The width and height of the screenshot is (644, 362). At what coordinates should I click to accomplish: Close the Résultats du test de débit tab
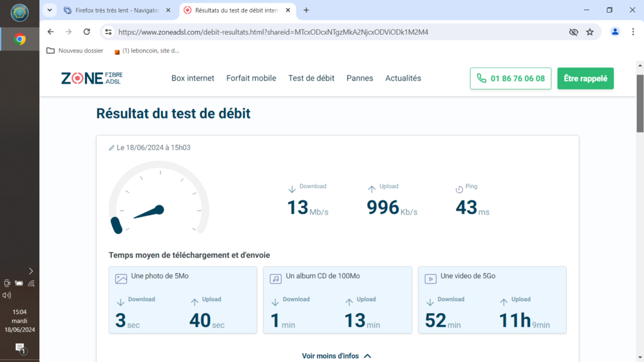[288, 10]
